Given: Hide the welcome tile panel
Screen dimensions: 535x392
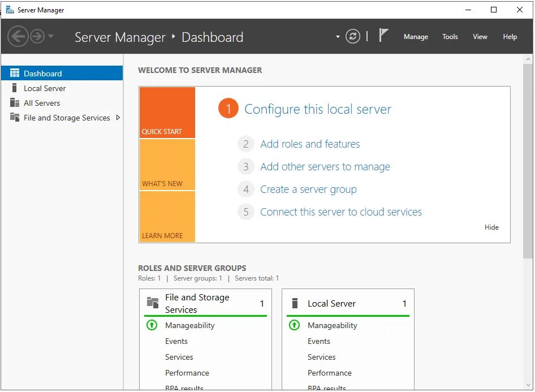Looking at the screenshot, I should click(x=491, y=227).
